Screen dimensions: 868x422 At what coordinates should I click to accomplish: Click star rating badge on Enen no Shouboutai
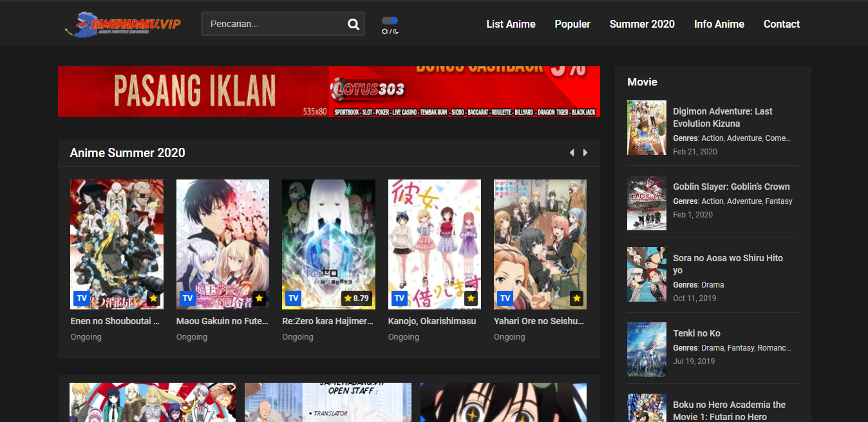click(x=153, y=298)
